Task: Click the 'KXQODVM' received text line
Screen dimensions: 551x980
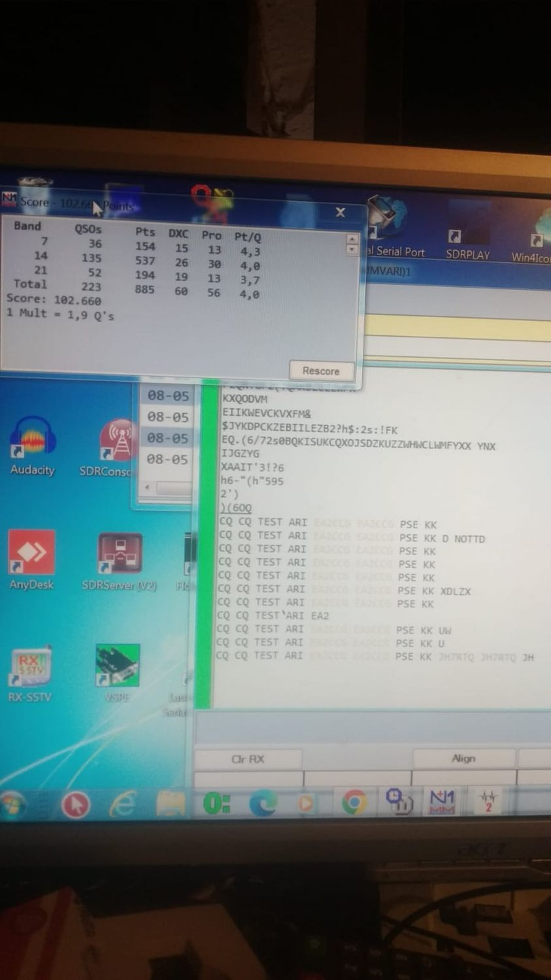Action: click(244, 399)
